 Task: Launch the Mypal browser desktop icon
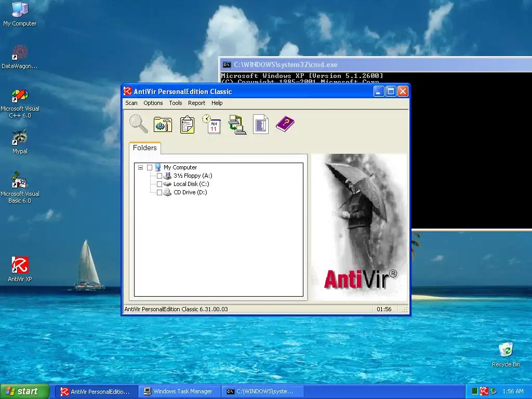pyautogui.click(x=20, y=142)
